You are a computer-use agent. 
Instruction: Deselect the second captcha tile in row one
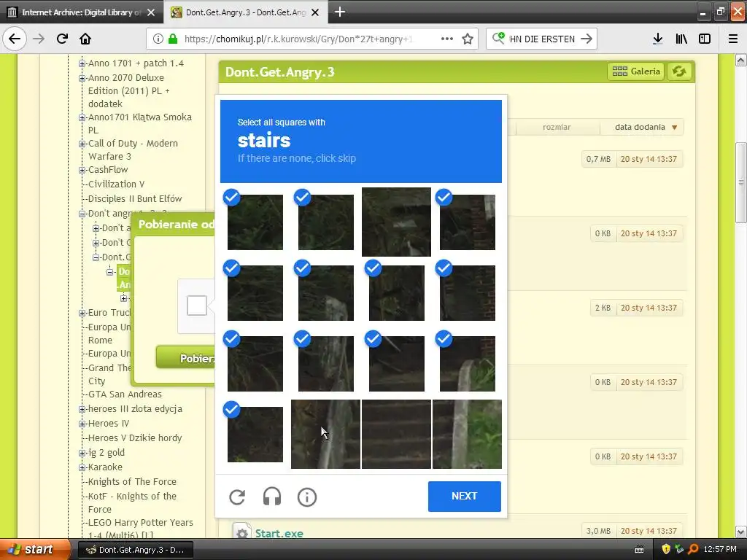(x=326, y=222)
